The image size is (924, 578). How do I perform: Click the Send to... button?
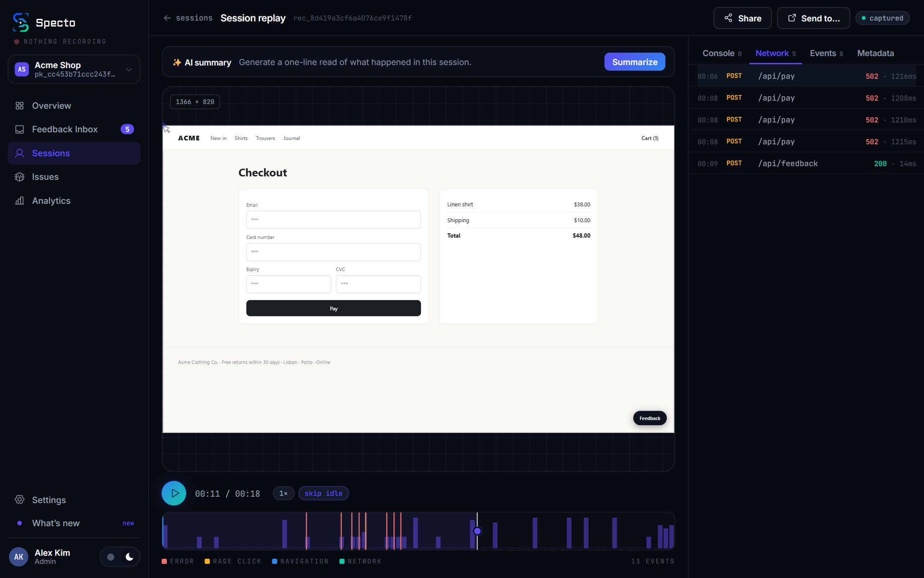coord(813,18)
